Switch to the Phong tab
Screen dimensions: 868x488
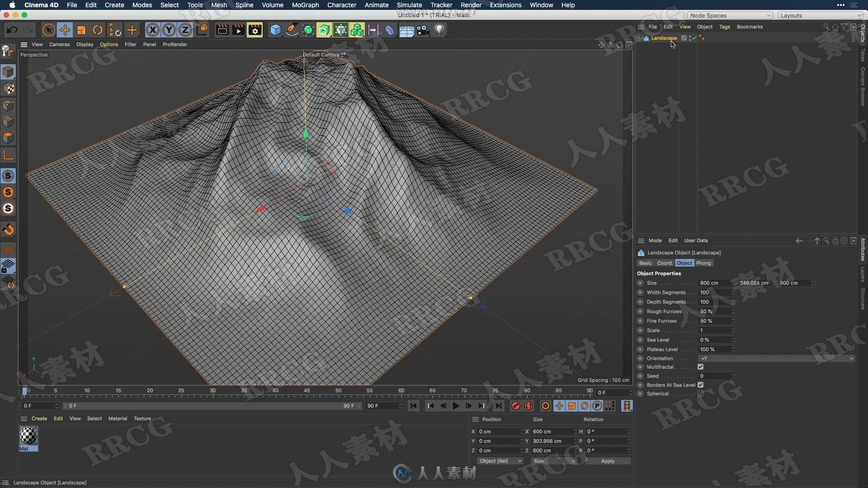[x=703, y=263]
